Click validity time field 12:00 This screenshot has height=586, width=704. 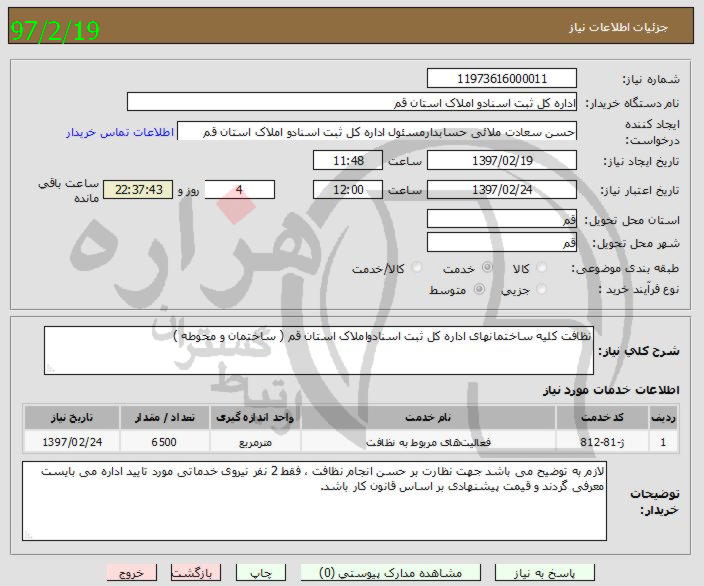pyautogui.click(x=348, y=189)
